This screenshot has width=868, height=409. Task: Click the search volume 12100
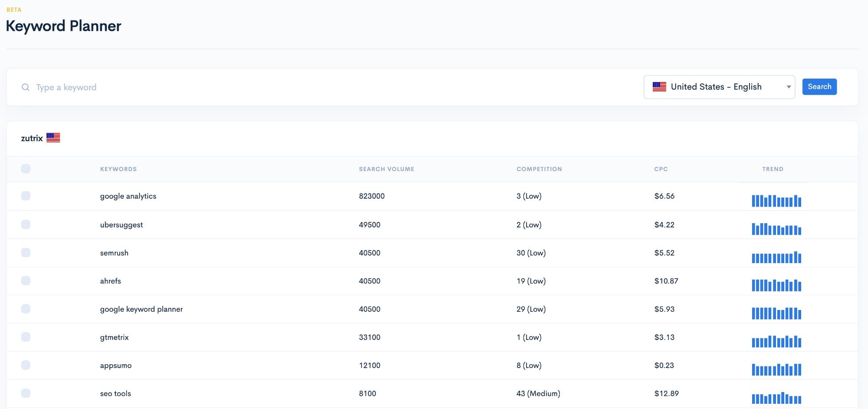tap(370, 365)
